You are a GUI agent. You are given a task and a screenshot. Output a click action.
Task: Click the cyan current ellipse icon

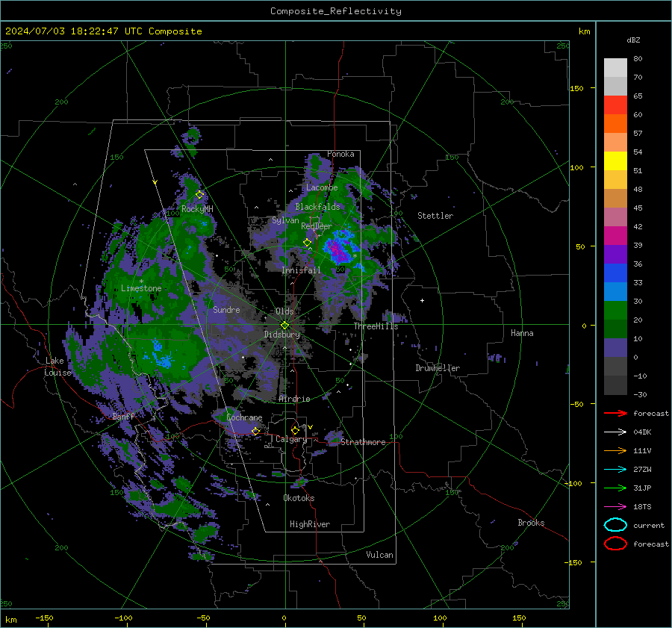coord(615,525)
